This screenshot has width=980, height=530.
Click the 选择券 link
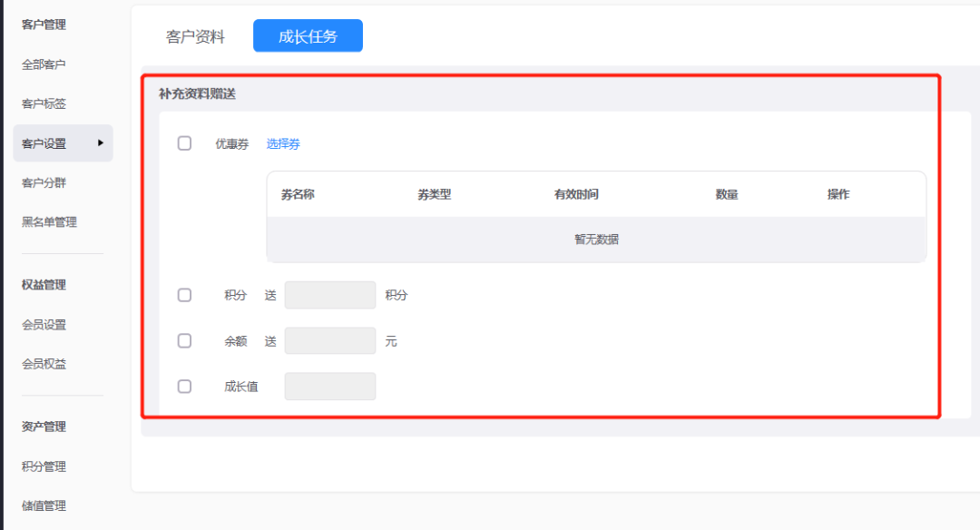tap(283, 143)
